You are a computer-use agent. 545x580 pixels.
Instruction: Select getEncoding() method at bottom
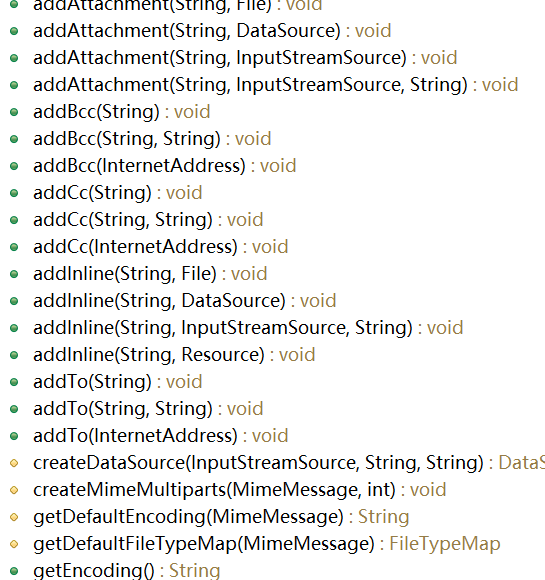tap(127, 571)
